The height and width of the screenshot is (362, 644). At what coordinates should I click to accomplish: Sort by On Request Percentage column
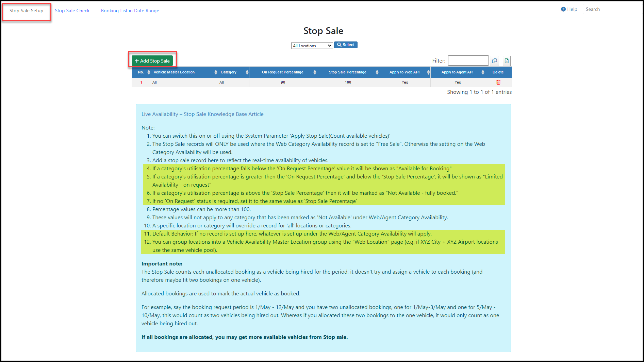coord(283,72)
